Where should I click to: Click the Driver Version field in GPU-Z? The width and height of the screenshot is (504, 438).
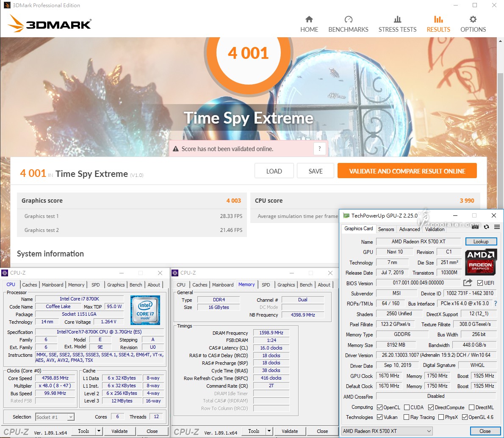436,355
